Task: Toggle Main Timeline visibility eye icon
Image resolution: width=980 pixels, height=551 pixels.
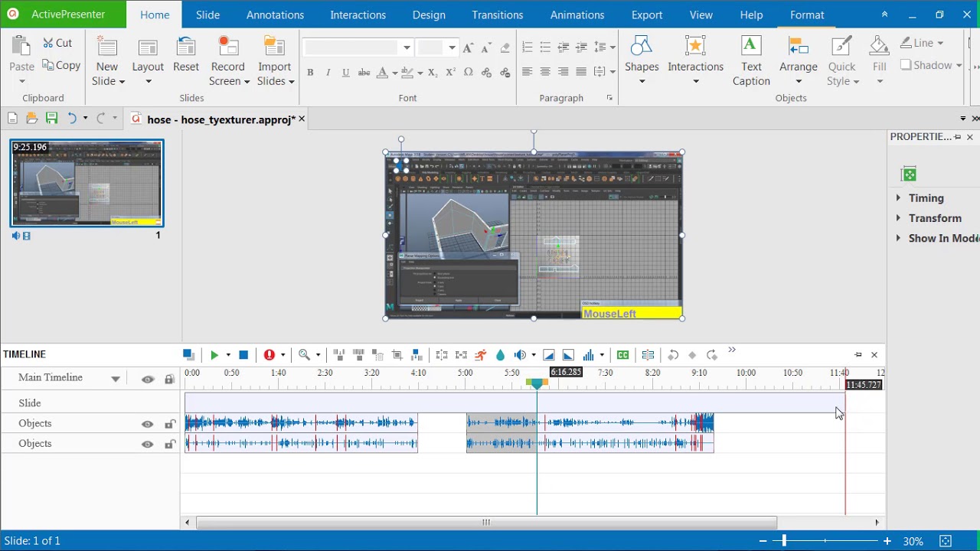Action: 148,379
